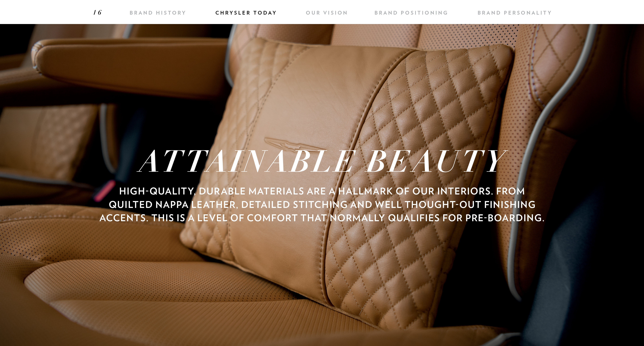Image resolution: width=644 pixels, height=346 pixels.
Task: Click the word BEAUTY in the headline
Action: [437, 161]
